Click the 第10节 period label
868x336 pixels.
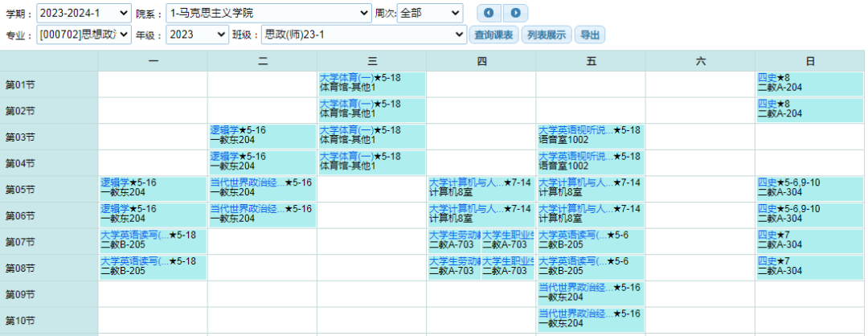point(20,321)
